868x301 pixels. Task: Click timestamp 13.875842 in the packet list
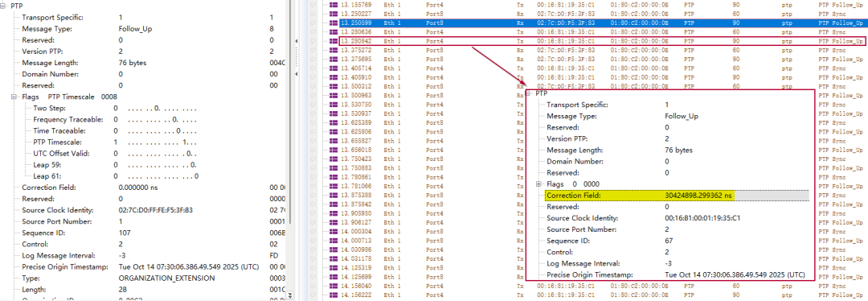click(356, 204)
